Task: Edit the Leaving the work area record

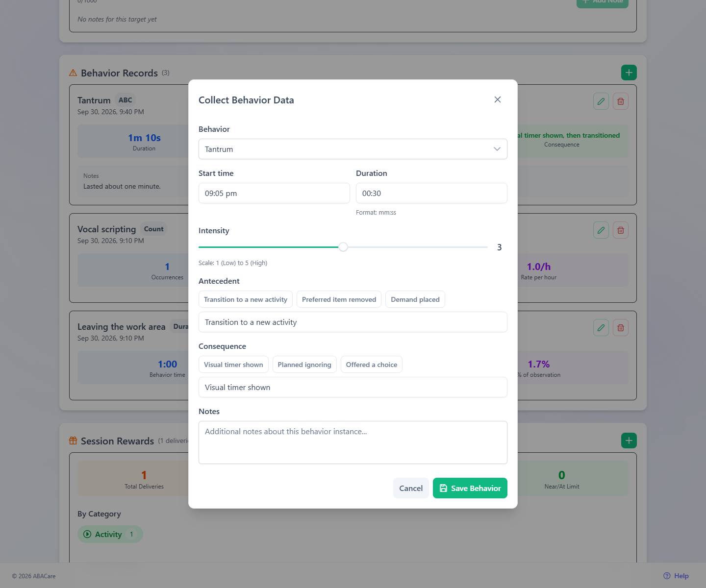Action: pyautogui.click(x=601, y=328)
